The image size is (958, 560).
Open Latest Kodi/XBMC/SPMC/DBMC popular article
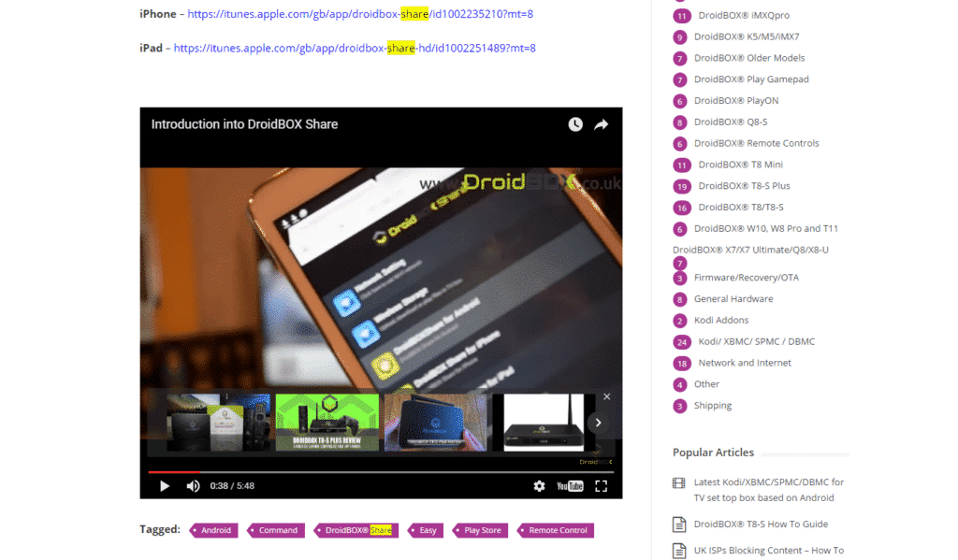pos(769,491)
